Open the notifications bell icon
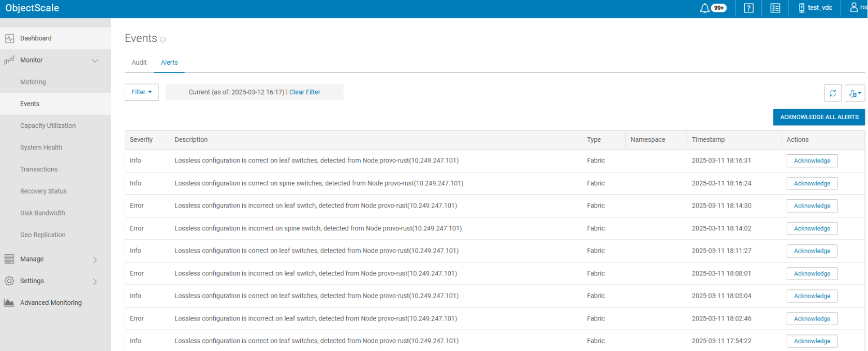This screenshot has height=351, width=868. [704, 8]
